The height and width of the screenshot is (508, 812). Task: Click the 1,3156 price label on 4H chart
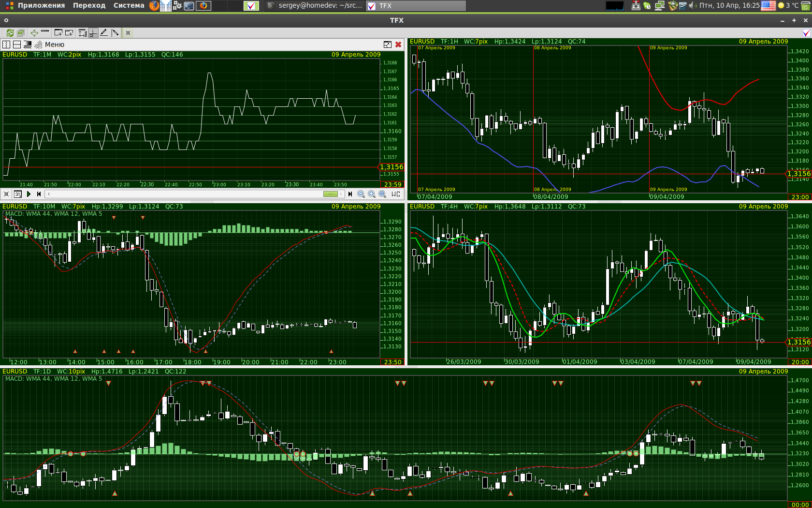pyautogui.click(x=798, y=342)
